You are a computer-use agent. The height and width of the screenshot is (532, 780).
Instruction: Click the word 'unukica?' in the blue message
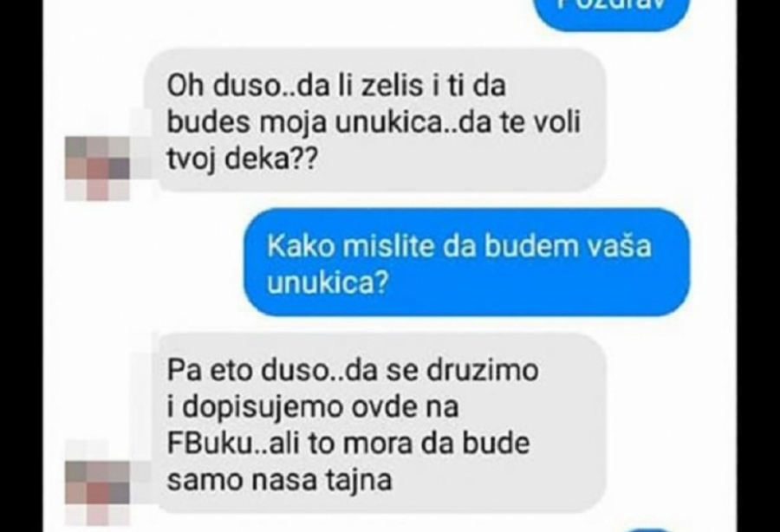[x=327, y=282]
